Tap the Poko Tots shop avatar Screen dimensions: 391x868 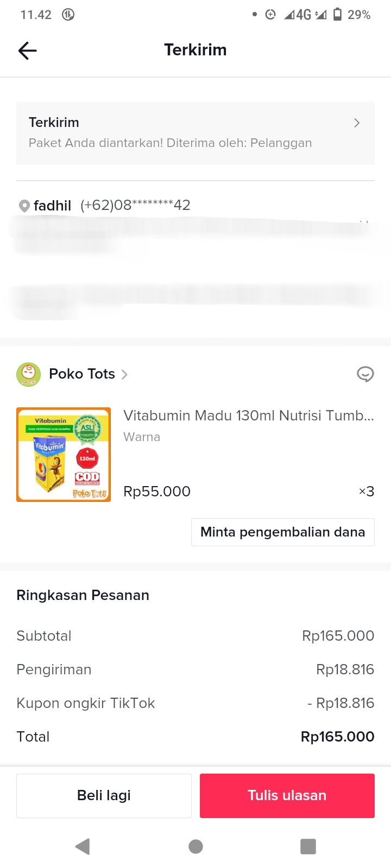click(x=28, y=374)
